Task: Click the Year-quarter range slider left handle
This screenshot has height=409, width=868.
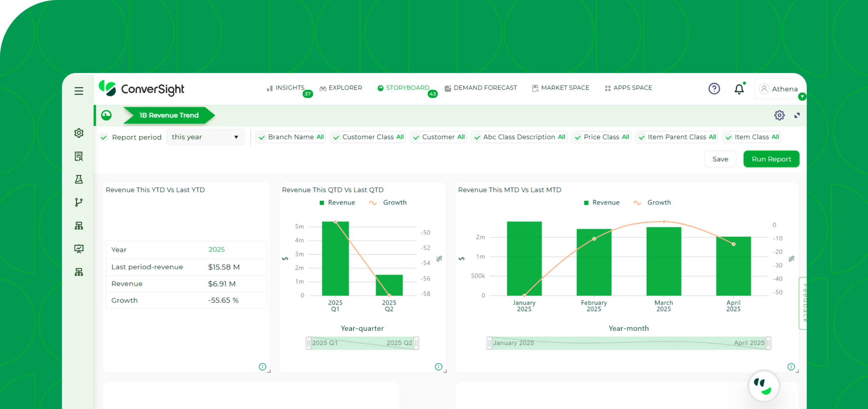Action: coord(308,343)
